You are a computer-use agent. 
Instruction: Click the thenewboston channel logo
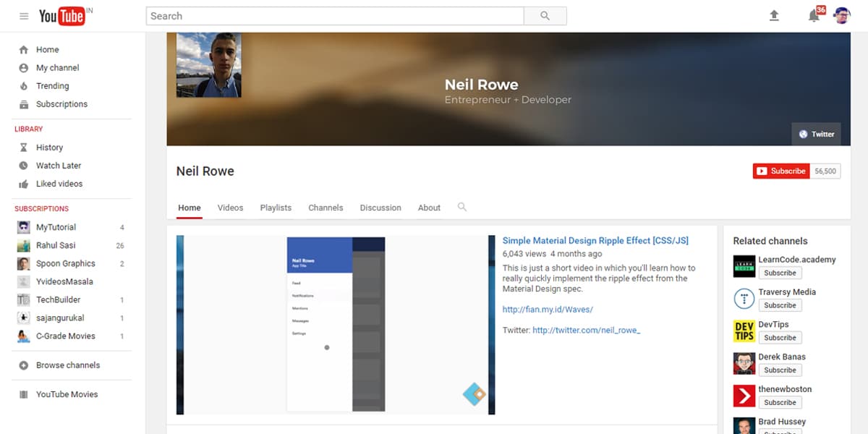tap(744, 396)
